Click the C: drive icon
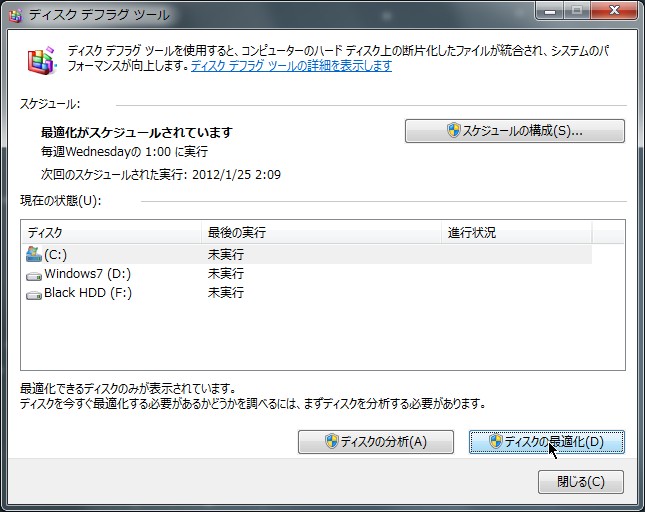The width and height of the screenshot is (645, 512). [34, 254]
